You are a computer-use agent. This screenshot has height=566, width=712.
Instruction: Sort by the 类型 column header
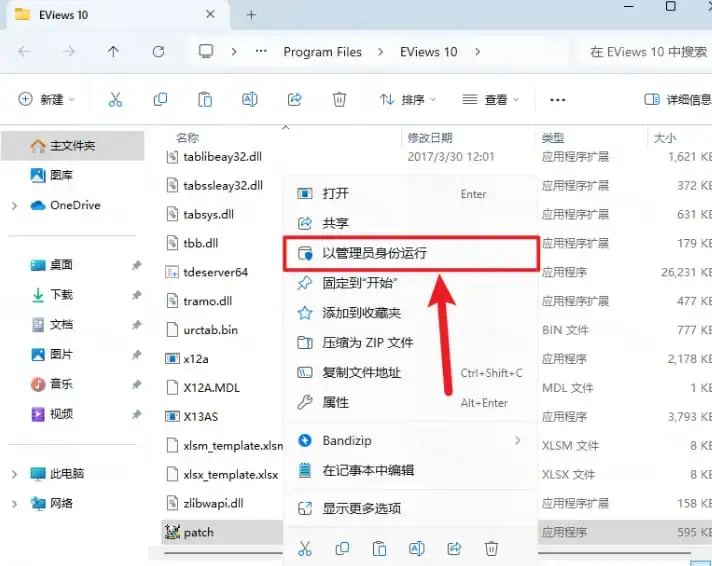click(553, 138)
